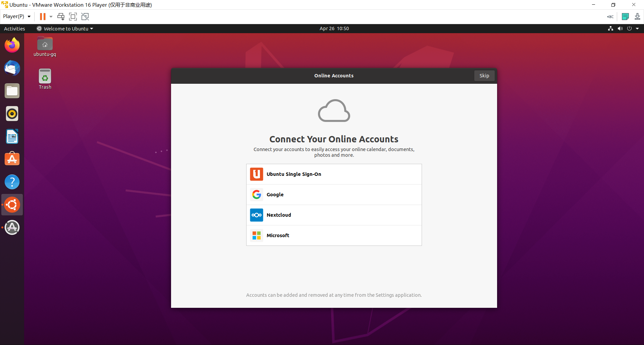
Task: Choose the Nextcloud account option
Action: coord(334,215)
